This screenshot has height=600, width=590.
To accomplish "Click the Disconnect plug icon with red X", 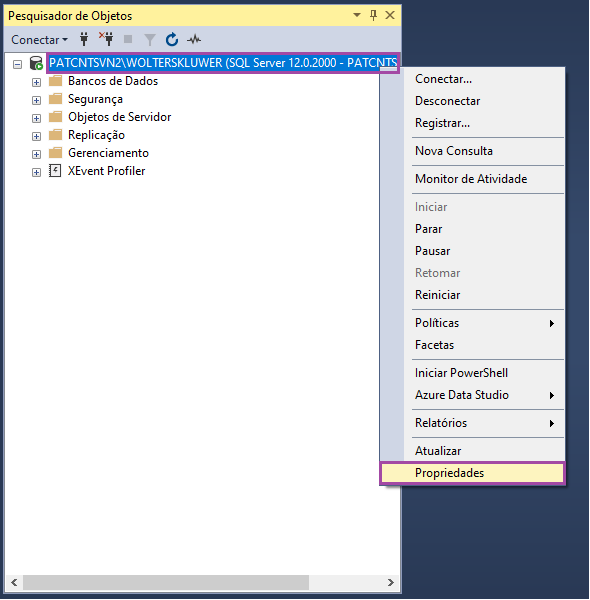I will (106, 39).
